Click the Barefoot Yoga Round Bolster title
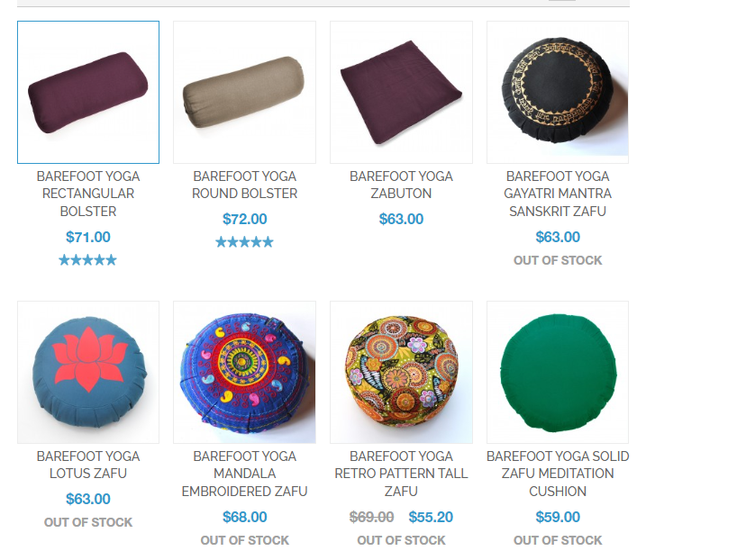 [x=244, y=185]
